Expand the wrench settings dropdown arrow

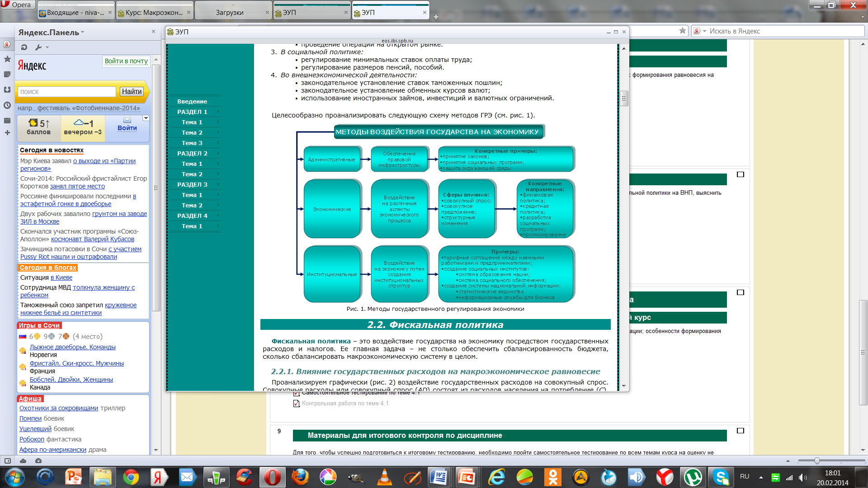[47, 47]
